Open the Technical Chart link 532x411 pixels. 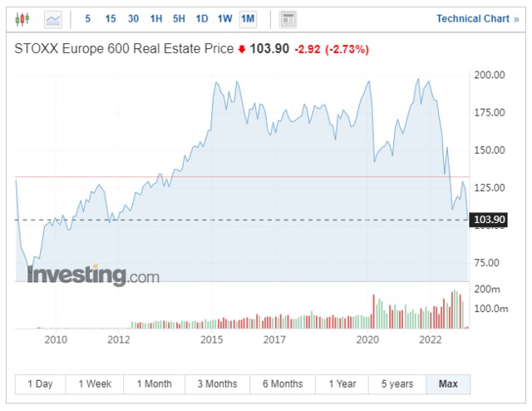(476, 18)
